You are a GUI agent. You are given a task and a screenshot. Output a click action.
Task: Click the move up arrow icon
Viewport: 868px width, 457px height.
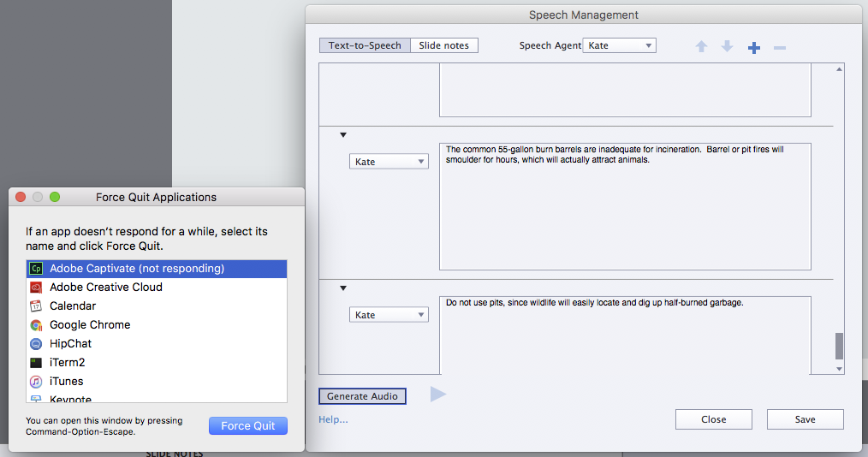click(701, 47)
